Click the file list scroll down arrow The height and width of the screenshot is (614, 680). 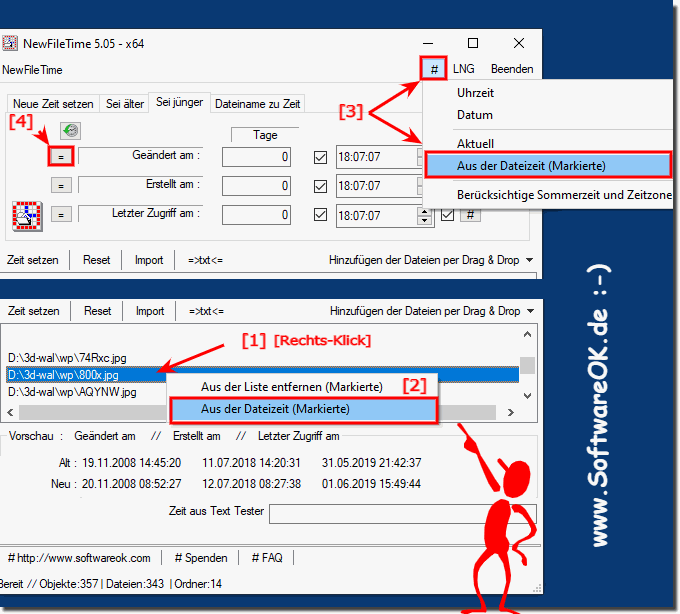[527, 395]
